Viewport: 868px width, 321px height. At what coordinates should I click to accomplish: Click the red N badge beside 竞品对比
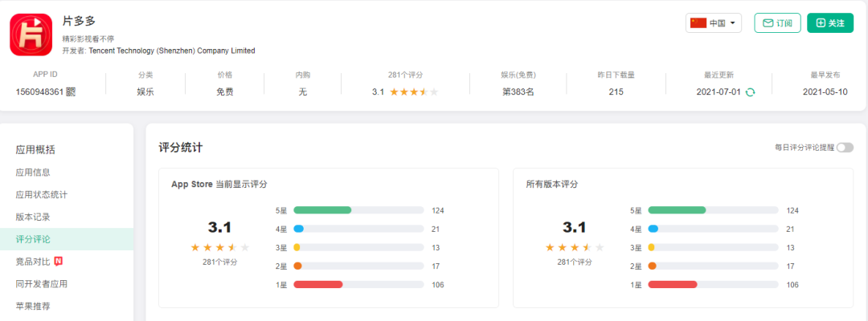click(59, 262)
